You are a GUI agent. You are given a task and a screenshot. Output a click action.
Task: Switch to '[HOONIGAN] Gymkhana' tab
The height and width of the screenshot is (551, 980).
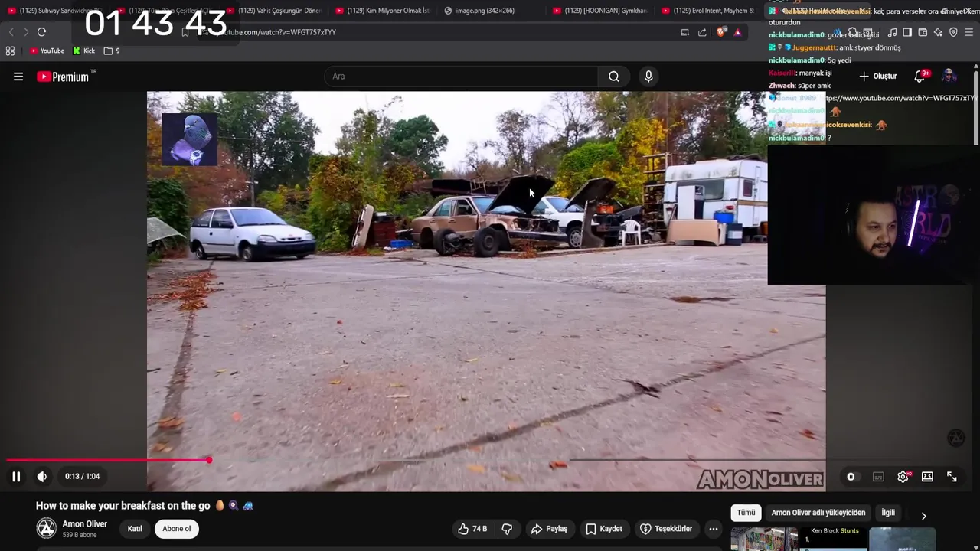click(600, 11)
